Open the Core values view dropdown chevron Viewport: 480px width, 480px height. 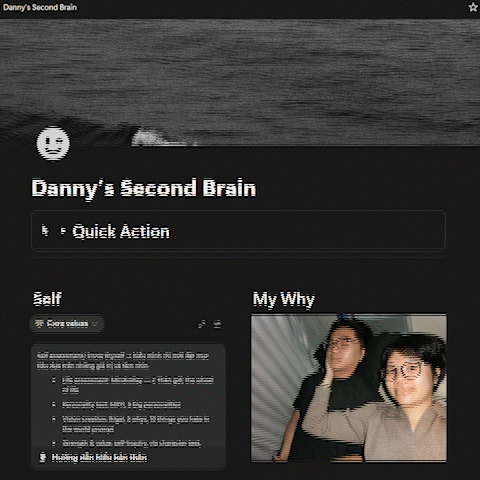point(95,324)
